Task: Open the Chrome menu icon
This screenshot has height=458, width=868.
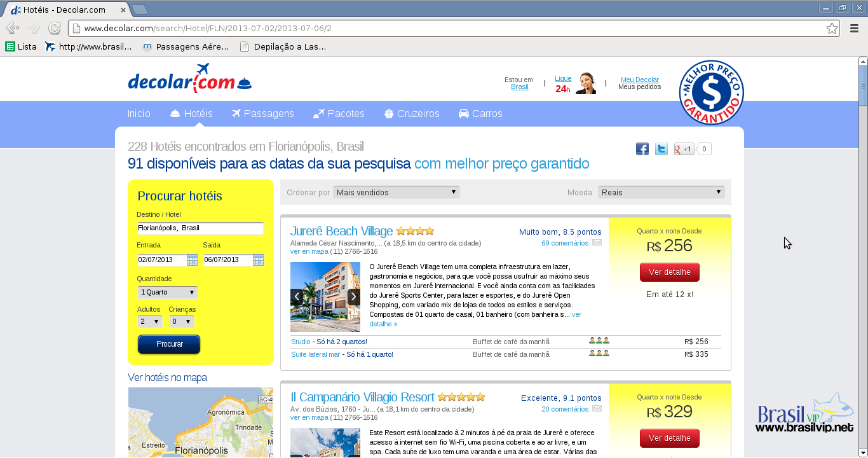Action: click(854, 28)
